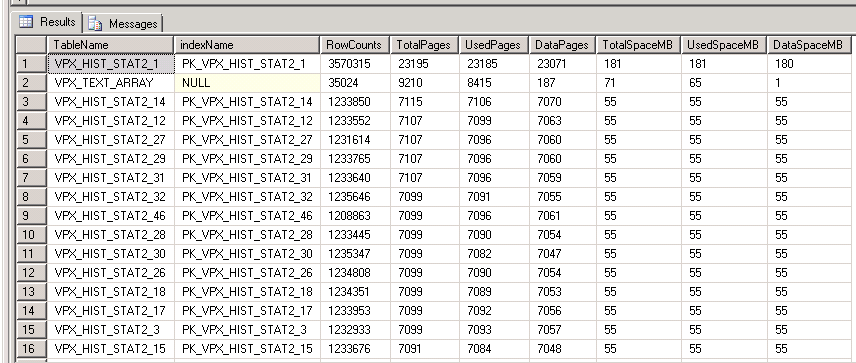Click the VPX_HIST_STAT2_3 table name cell
The image size is (856, 363).
click(111, 330)
